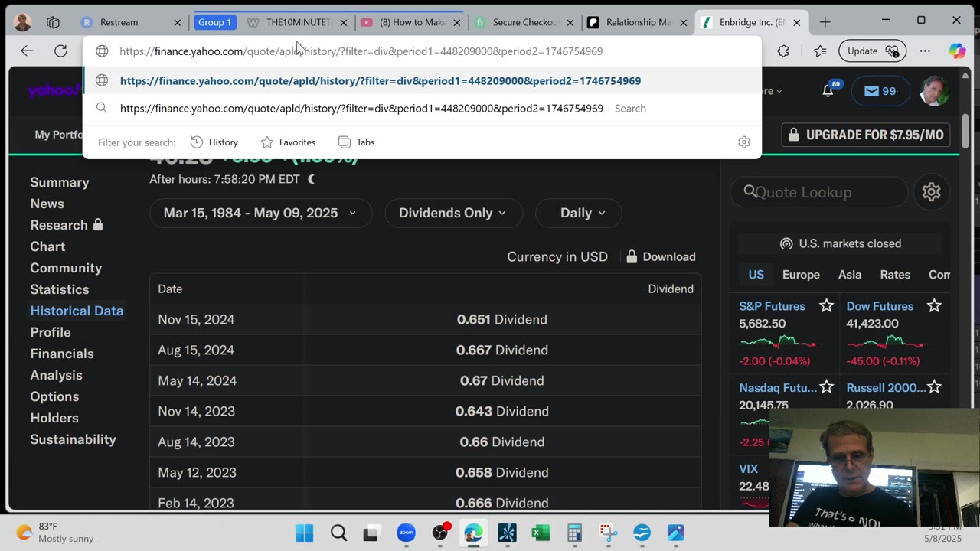This screenshot has height=551, width=980.
Task: Open Holders in the sidebar
Action: [x=54, y=418]
